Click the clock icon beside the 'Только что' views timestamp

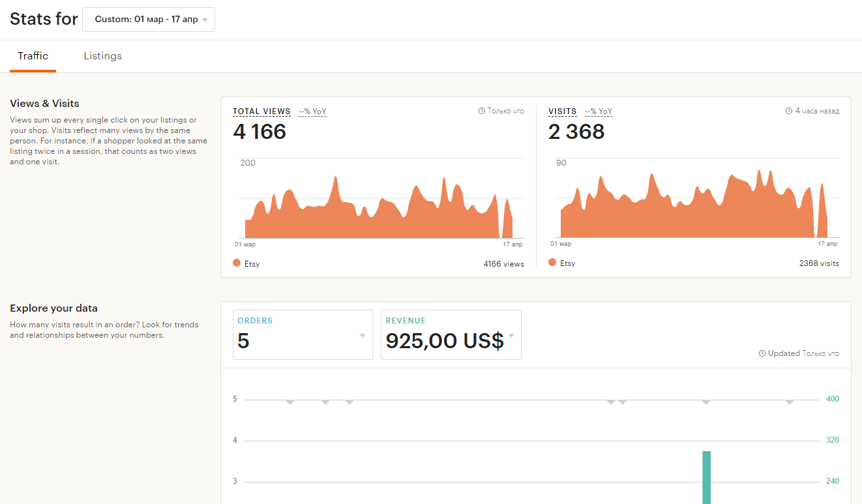(482, 111)
